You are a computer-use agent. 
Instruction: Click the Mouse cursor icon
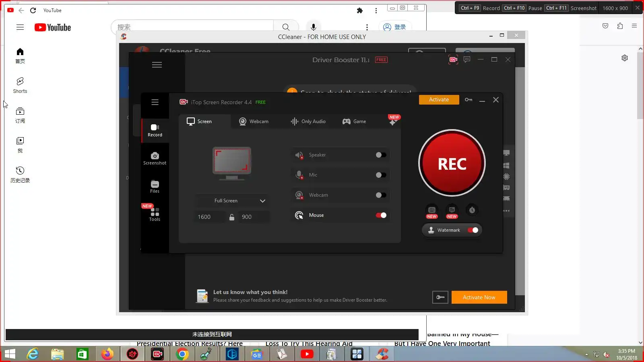(299, 216)
